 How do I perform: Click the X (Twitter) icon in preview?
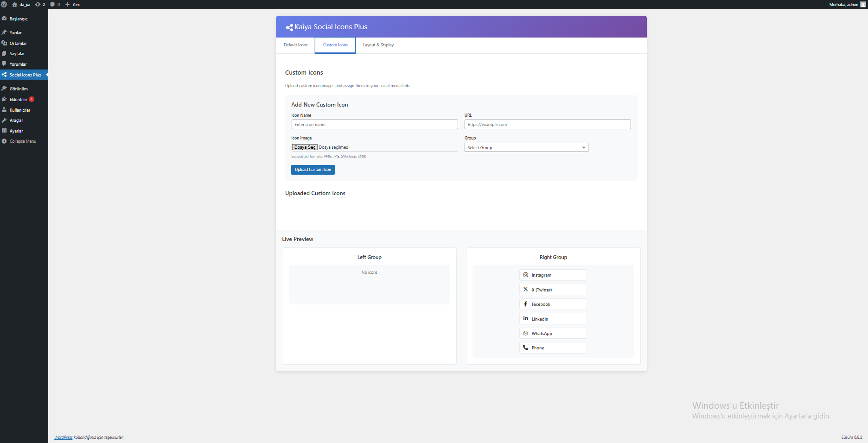coord(525,289)
